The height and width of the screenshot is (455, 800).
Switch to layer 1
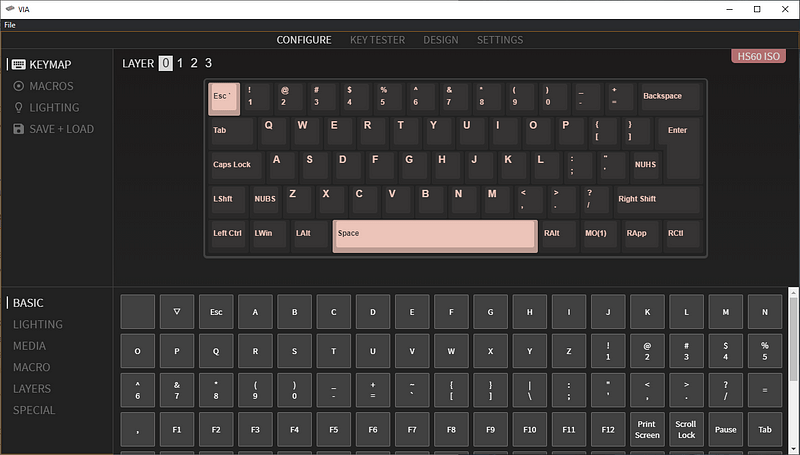pos(180,64)
